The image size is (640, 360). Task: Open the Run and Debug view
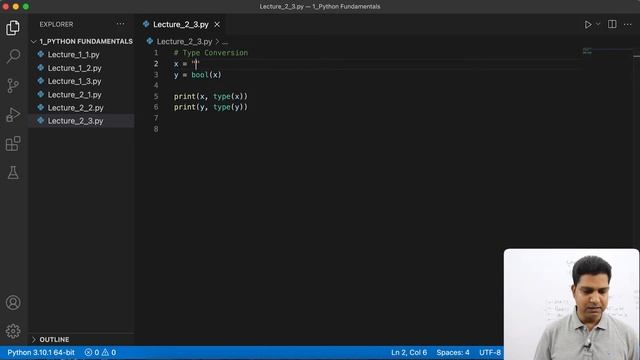pyautogui.click(x=13, y=115)
